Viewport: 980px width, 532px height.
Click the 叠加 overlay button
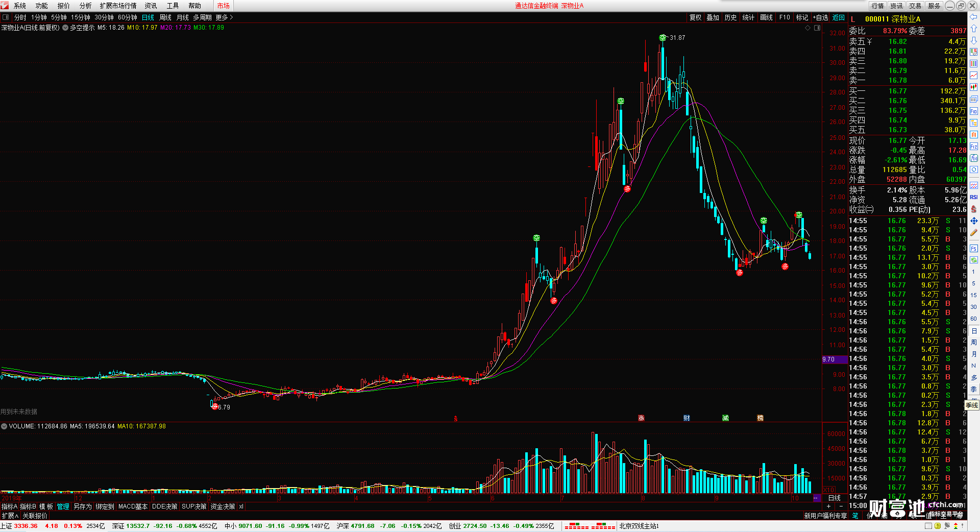[x=713, y=17]
